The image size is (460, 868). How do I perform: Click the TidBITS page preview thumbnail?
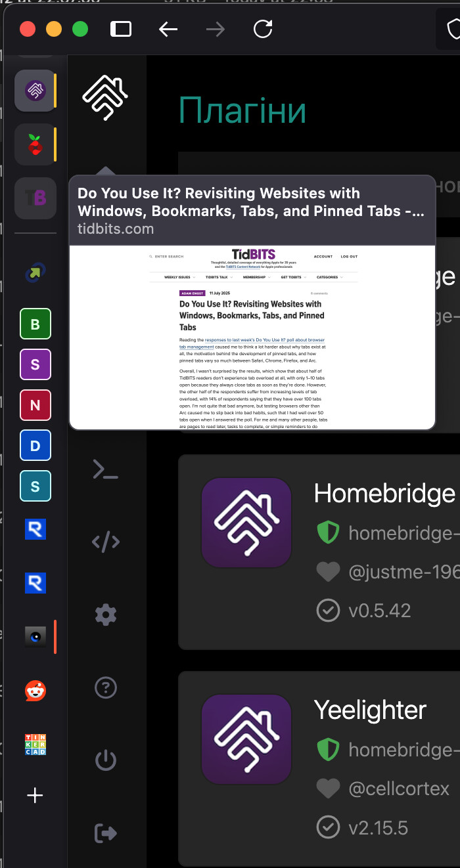(x=252, y=337)
